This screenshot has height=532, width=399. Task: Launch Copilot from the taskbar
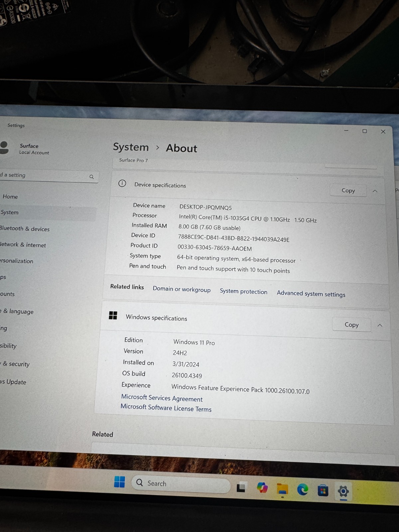point(262,488)
